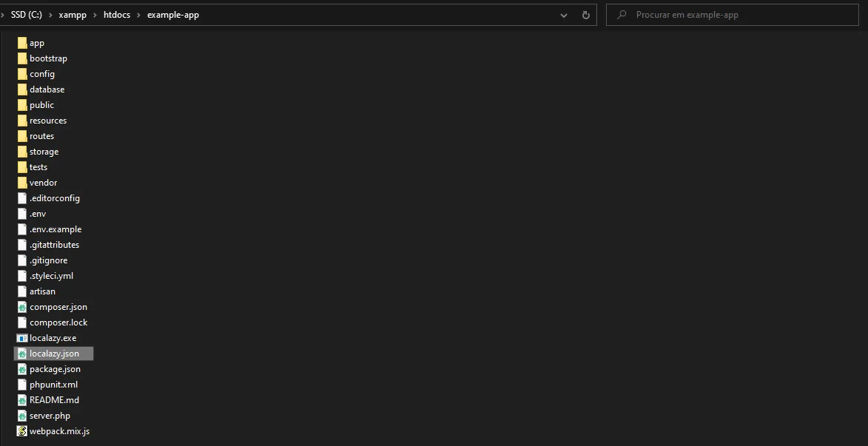Screen dimensions: 868x446
Task: Open the localazy.json file icon
Action: coord(22,353)
